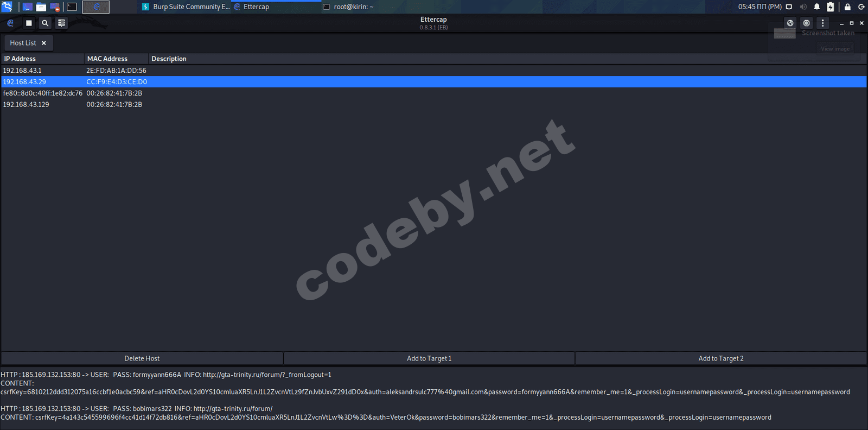Click log line with PASS: bobimars322
The width and height of the screenshot is (868, 430).
(x=137, y=409)
